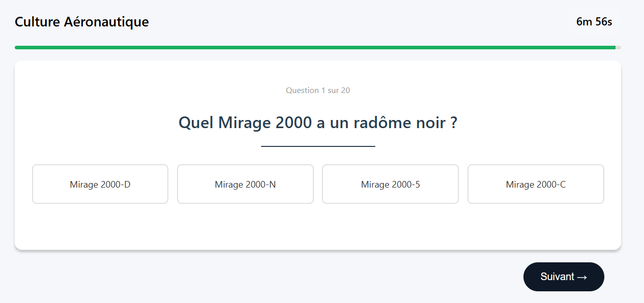
Task: Select the Mirage 2000-D answer
Action: point(100,184)
